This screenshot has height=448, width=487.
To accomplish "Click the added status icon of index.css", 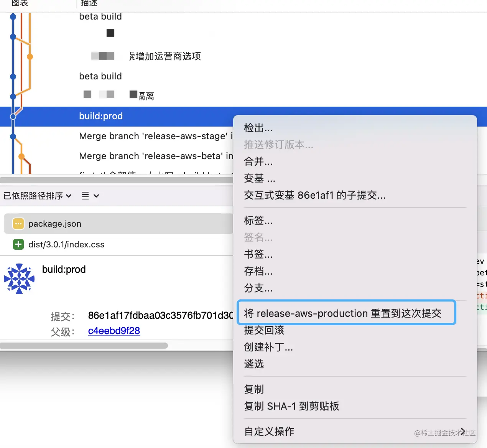I will [x=18, y=244].
